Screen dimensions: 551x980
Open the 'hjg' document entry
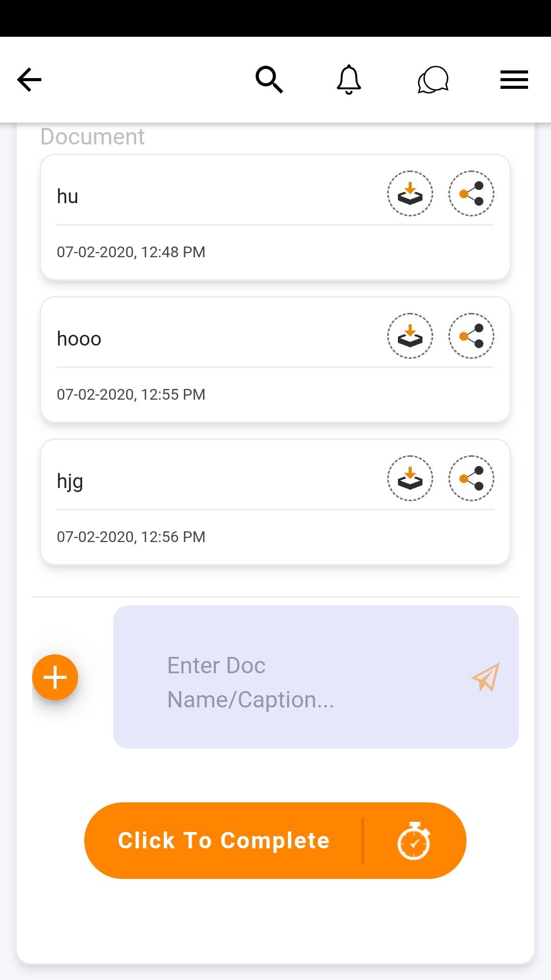204,502
